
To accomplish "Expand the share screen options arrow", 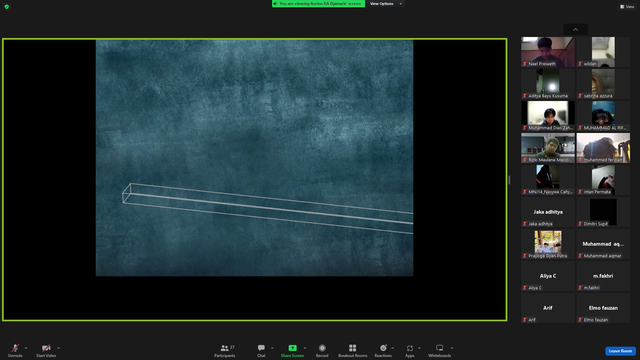I will (x=305, y=348).
